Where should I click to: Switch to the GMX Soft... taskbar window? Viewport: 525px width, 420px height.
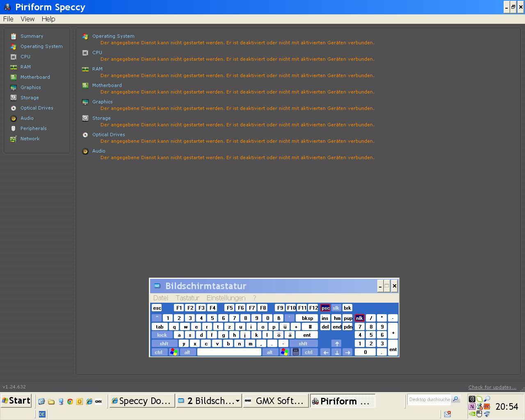pyautogui.click(x=276, y=401)
